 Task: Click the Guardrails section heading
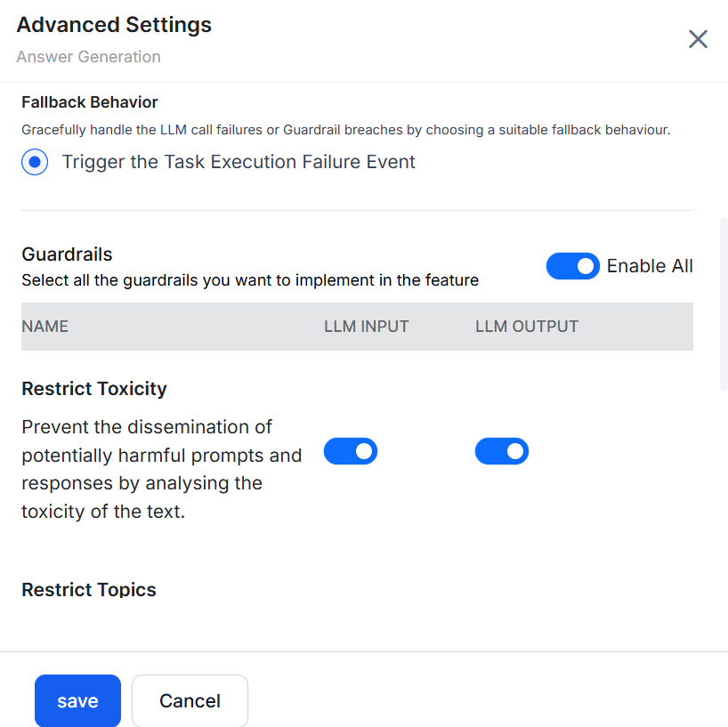pyautogui.click(x=67, y=254)
